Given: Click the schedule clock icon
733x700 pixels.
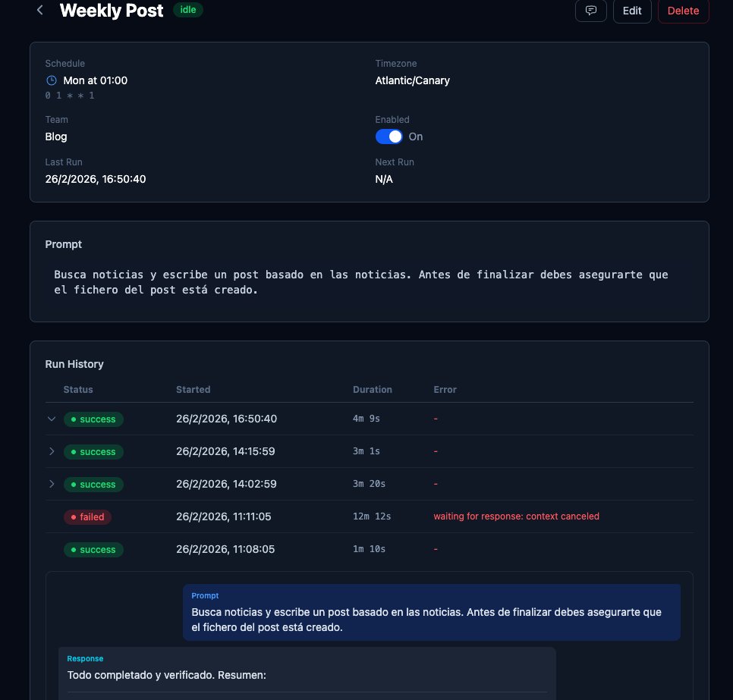Looking at the screenshot, I should click(x=52, y=80).
